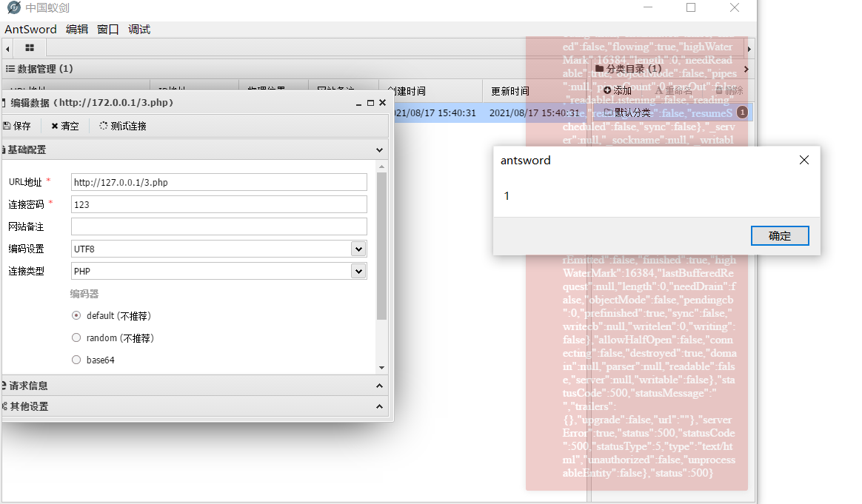Open the 编辑 menu
The image size is (862, 504).
click(x=77, y=30)
